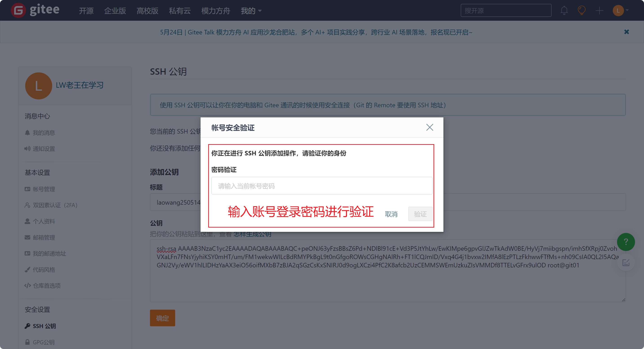Click the 验证 button
Image resolution: width=644 pixels, height=349 pixels.
coord(420,214)
